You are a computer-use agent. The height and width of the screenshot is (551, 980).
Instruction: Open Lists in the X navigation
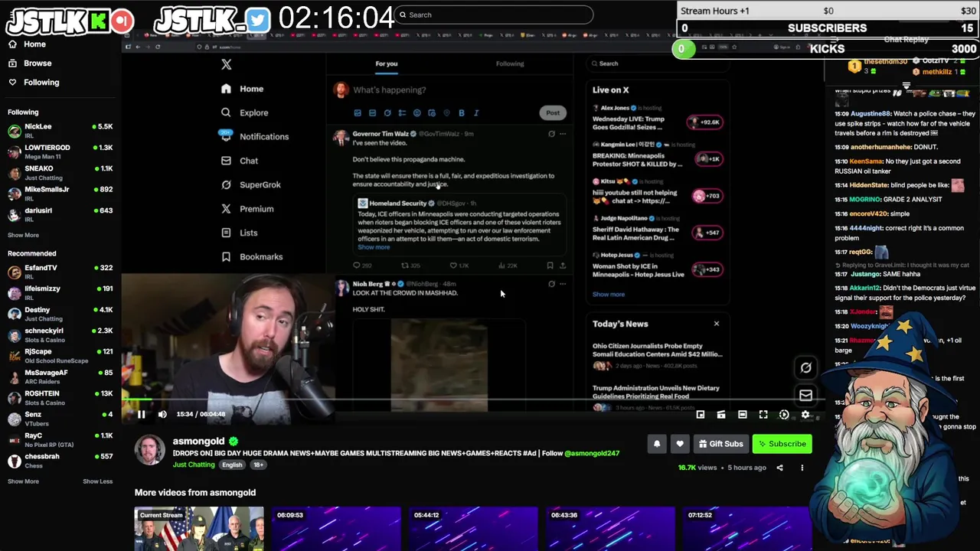[240, 233]
